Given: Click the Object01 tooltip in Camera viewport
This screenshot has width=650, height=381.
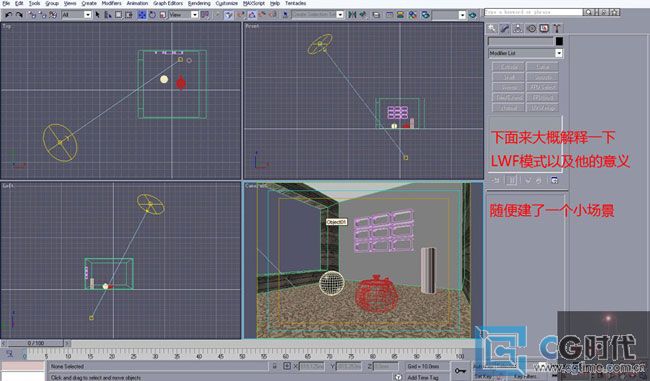Looking at the screenshot, I should tap(336, 222).
